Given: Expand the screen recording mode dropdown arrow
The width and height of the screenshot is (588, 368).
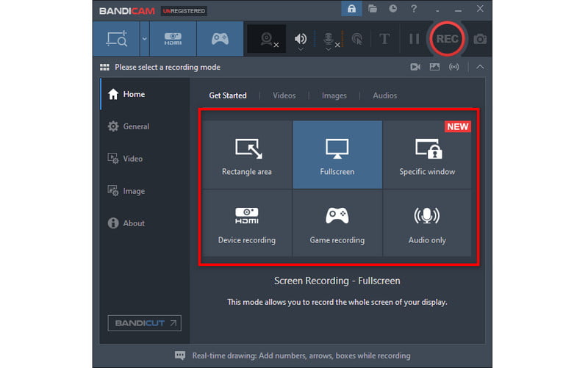Looking at the screenshot, I should 145,40.
